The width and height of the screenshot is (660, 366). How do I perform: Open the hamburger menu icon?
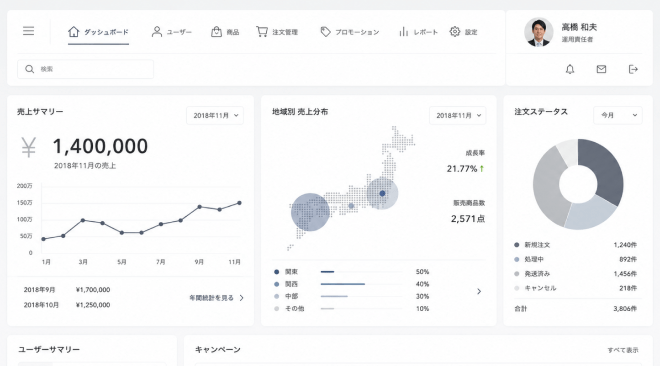pos(28,31)
